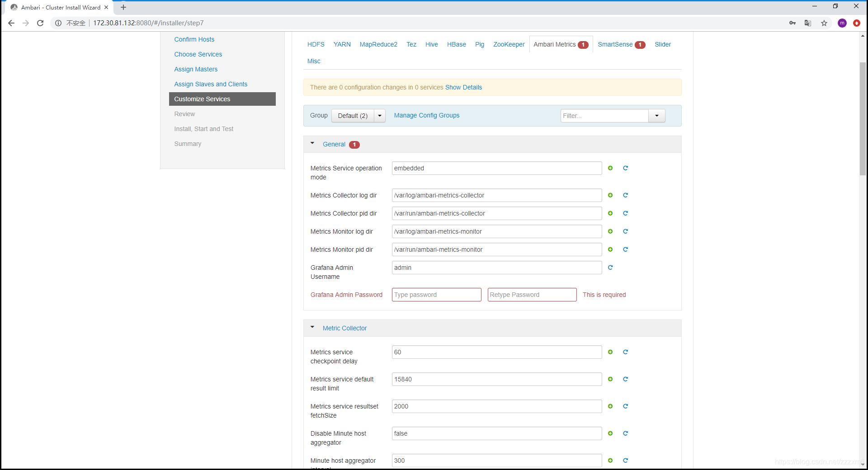Screen dimensions: 868x470
Task: Reload the browser page
Action: (40, 23)
